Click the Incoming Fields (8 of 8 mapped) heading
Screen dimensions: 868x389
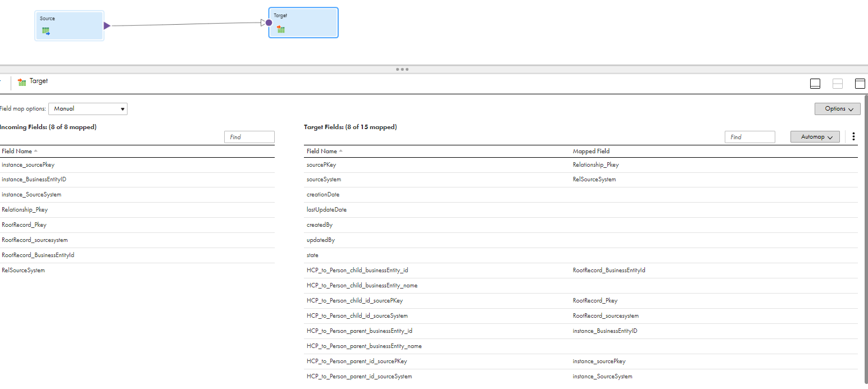(x=48, y=127)
